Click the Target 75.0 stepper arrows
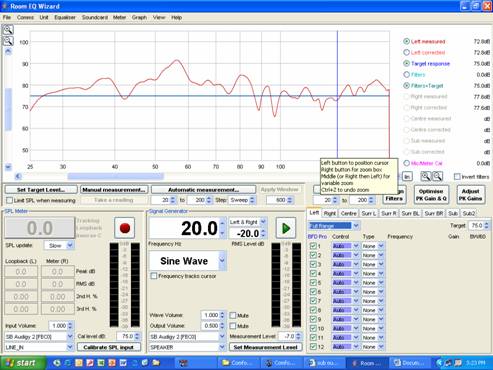Viewport: 493px width, 370px height. (486, 226)
